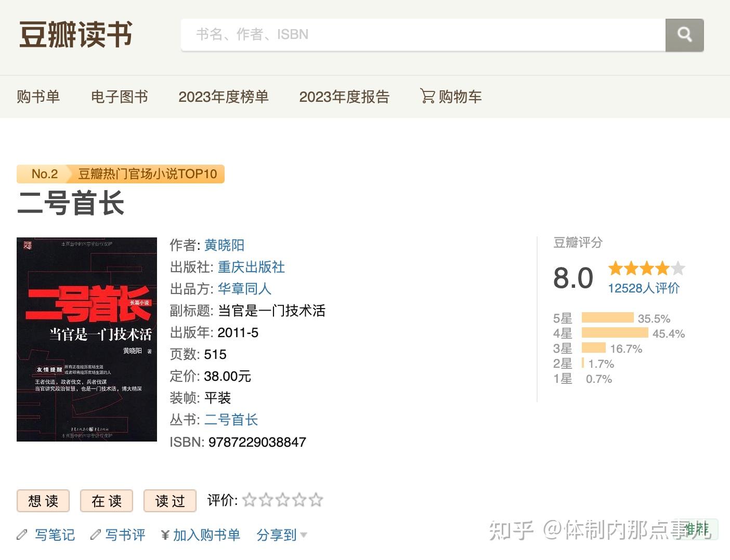The height and width of the screenshot is (560, 730).
Task: Mark the book as 想读
Action: [x=43, y=501]
